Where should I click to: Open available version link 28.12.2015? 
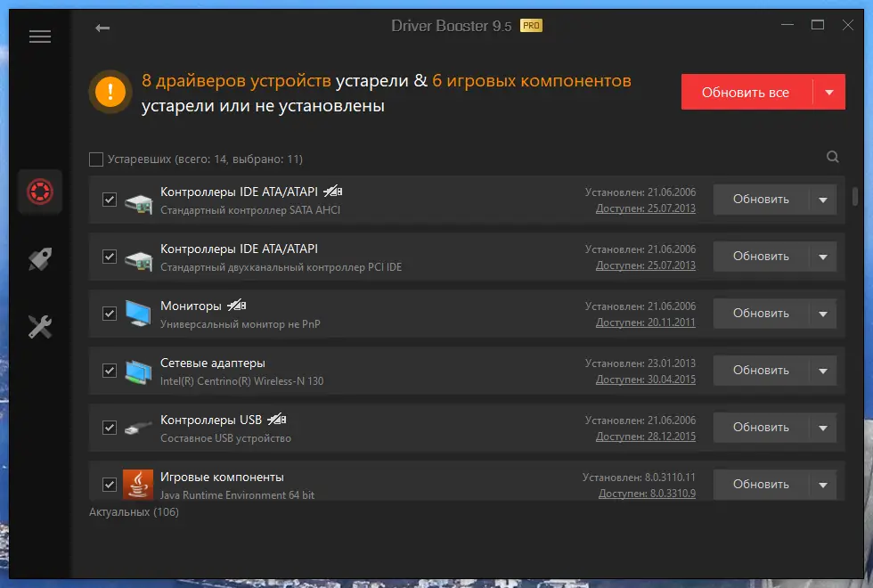pos(646,437)
